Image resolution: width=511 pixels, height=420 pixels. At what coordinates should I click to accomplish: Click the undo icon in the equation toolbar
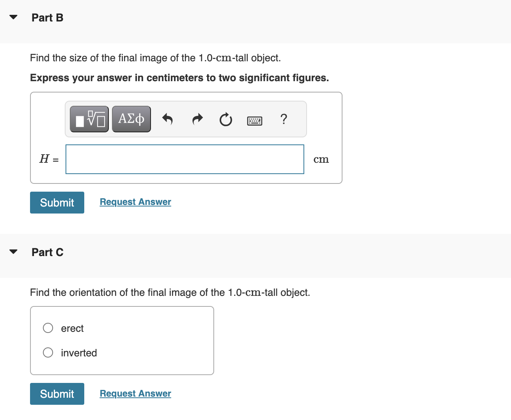click(x=167, y=119)
